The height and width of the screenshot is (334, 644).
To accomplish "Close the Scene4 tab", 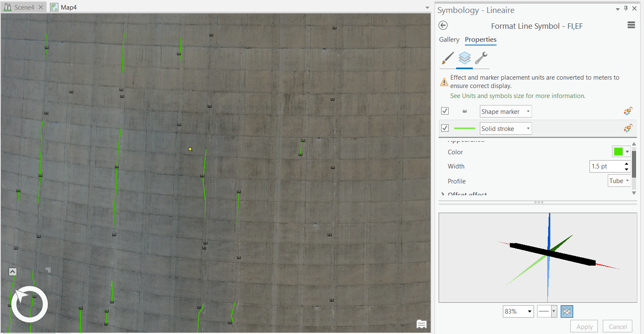I will (x=41, y=7).
